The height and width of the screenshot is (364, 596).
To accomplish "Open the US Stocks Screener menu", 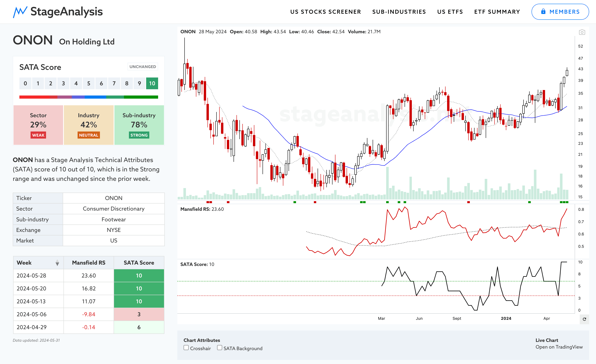I will coord(325,12).
